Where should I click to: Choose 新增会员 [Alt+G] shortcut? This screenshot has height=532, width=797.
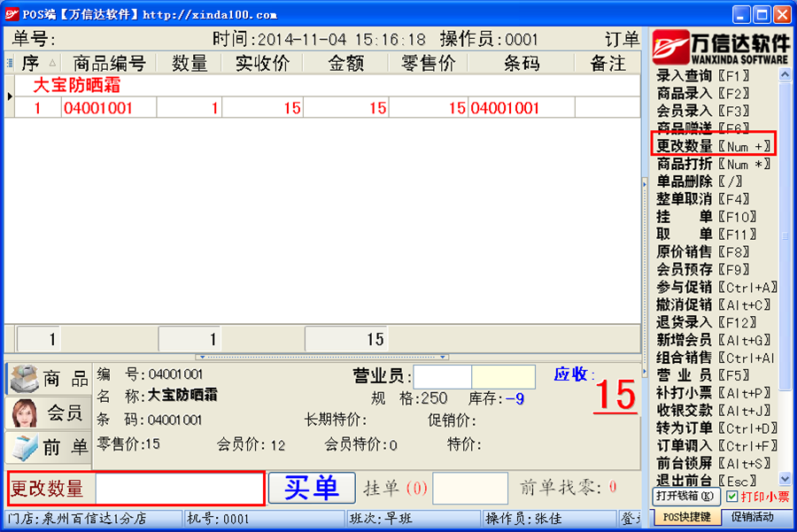[x=714, y=340]
